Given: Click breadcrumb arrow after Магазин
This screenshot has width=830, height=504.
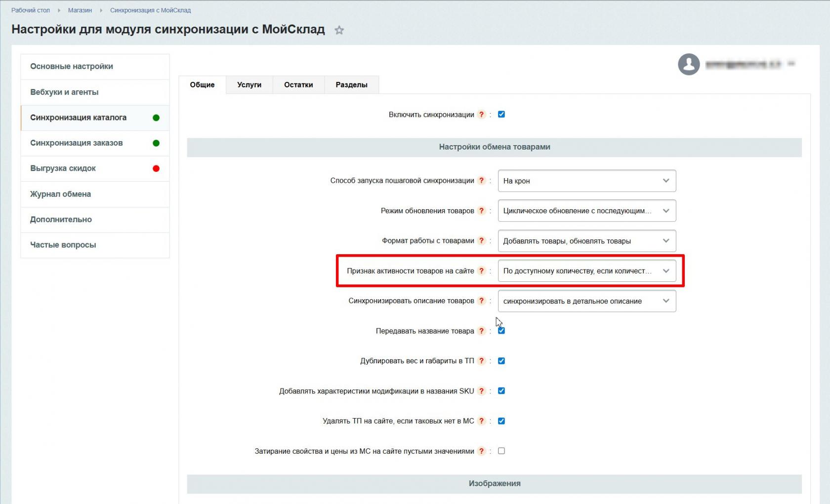Looking at the screenshot, I should pyautogui.click(x=101, y=10).
